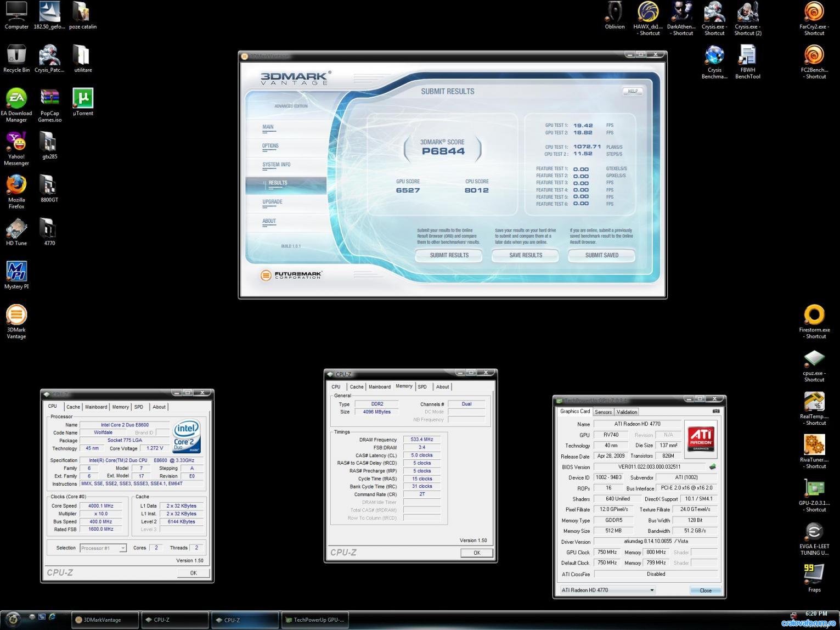The height and width of the screenshot is (630, 840).
Task: Click the GPU-Z screenshot camera icon
Action: pyautogui.click(x=715, y=411)
